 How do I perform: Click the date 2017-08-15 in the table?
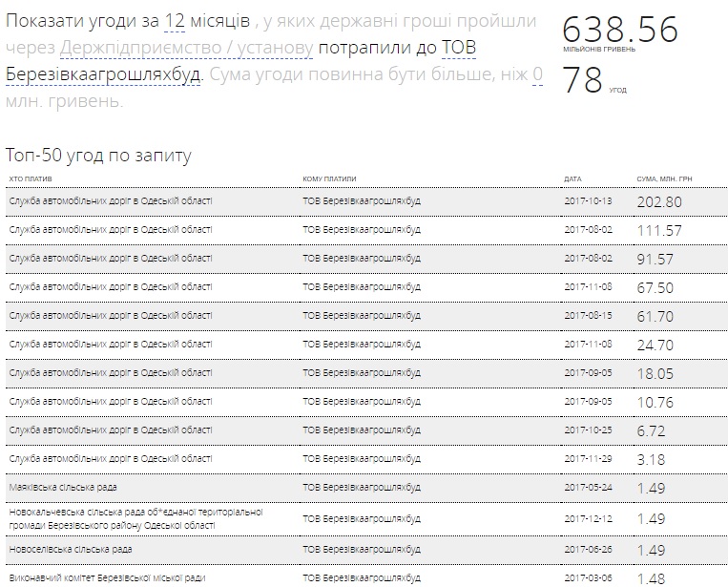pos(587,314)
